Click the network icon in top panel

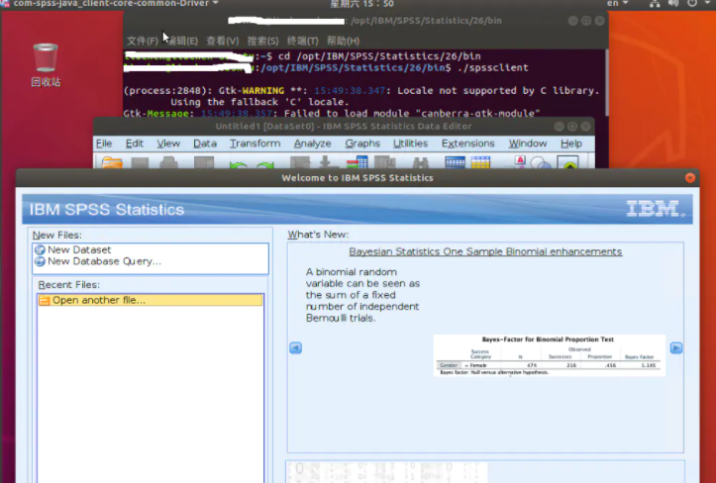655,4
